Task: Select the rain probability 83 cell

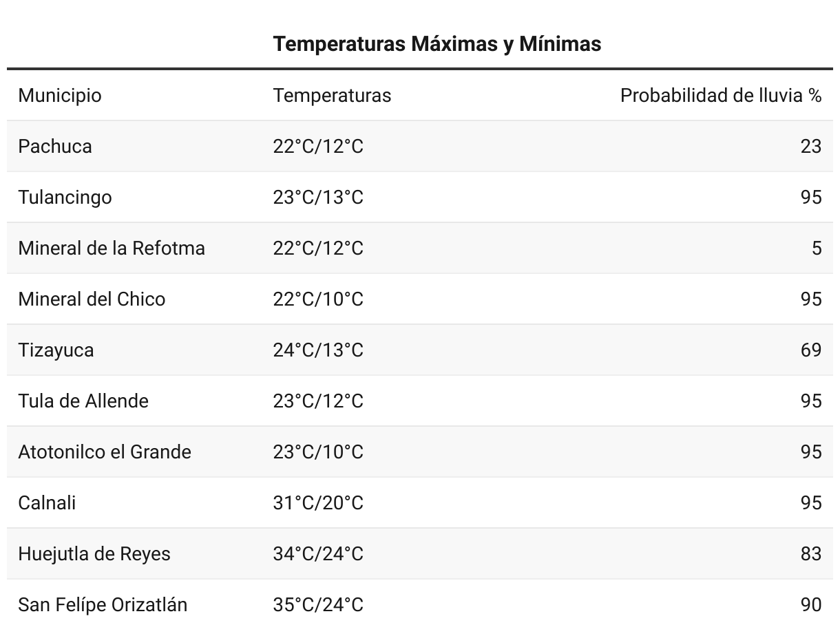Action: (811, 554)
